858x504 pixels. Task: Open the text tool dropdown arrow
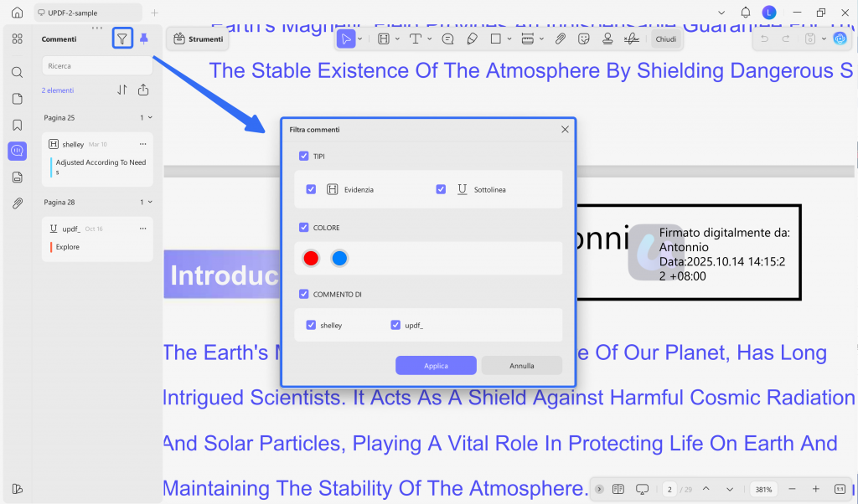430,39
